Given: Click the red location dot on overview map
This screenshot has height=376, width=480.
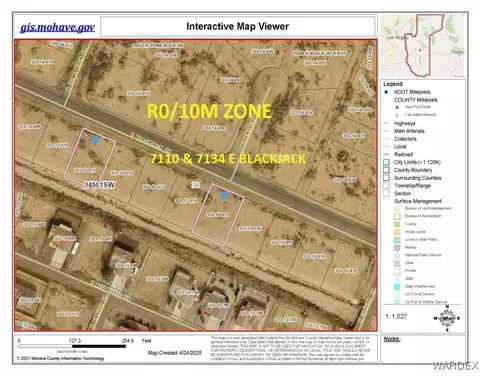Looking at the screenshot, I should point(420,50).
